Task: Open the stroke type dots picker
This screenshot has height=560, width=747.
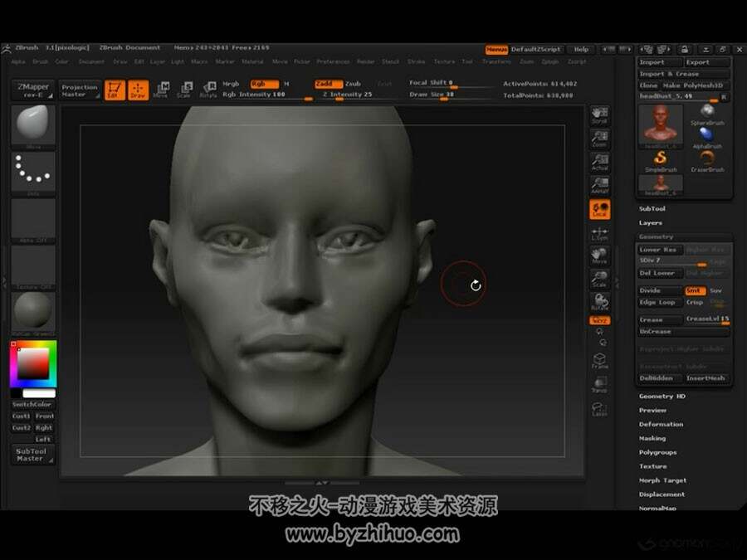Action: pos(33,172)
